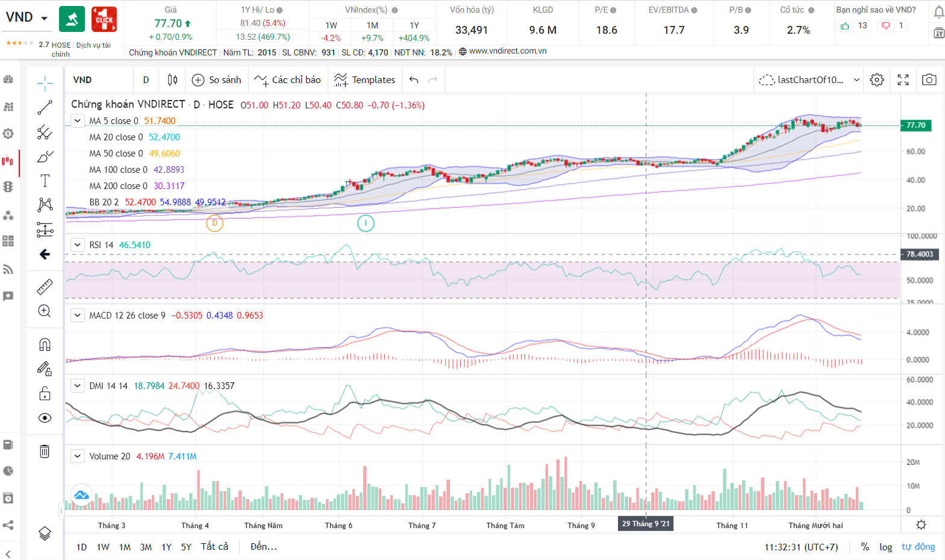Open the object tree layers icon

(x=45, y=534)
